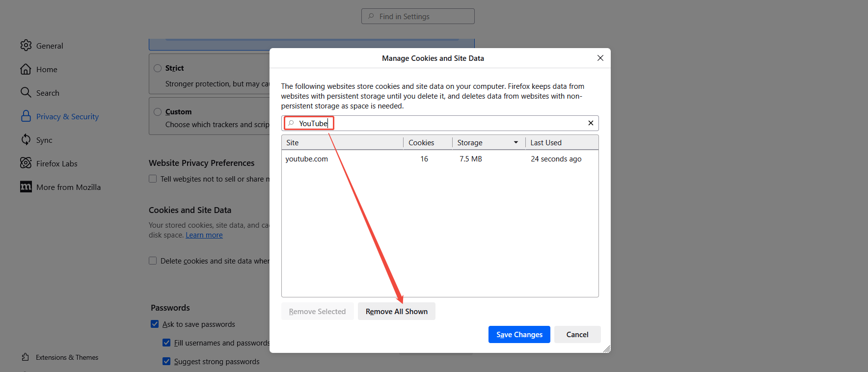Click the Extensions & Themes puzzle icon
The image size is (868, 372).
(26, 357)
